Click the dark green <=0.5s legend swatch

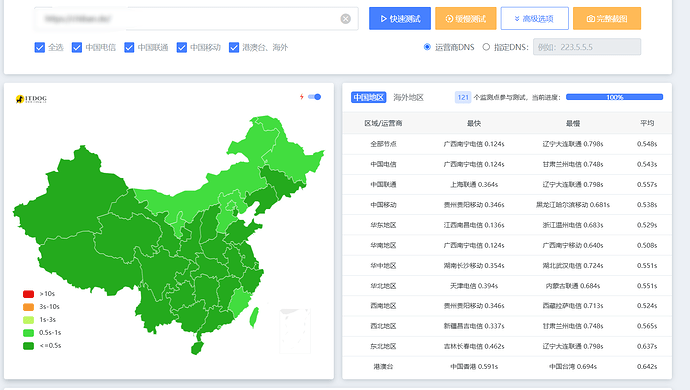click(x=29, y=346)
